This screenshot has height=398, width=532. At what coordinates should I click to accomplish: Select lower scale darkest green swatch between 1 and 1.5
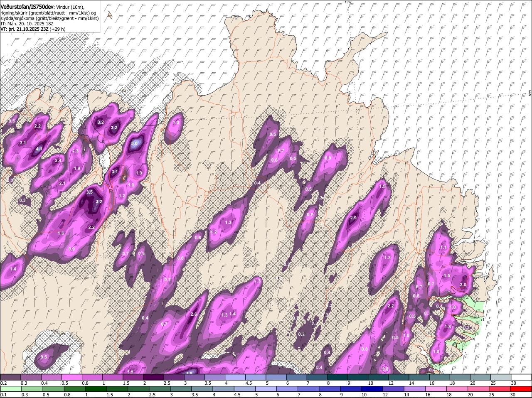tap(96, 389)
